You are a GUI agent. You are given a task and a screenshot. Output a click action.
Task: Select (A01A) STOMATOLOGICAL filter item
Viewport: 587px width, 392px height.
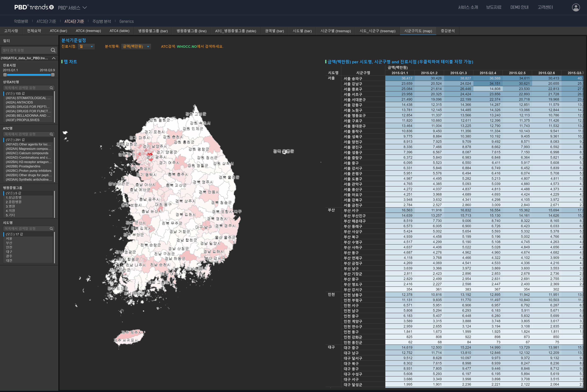click(x=28, y=98)
